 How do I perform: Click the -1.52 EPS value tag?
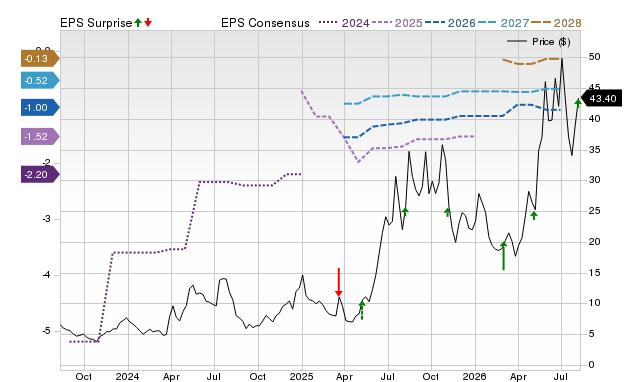click(40, 137)
